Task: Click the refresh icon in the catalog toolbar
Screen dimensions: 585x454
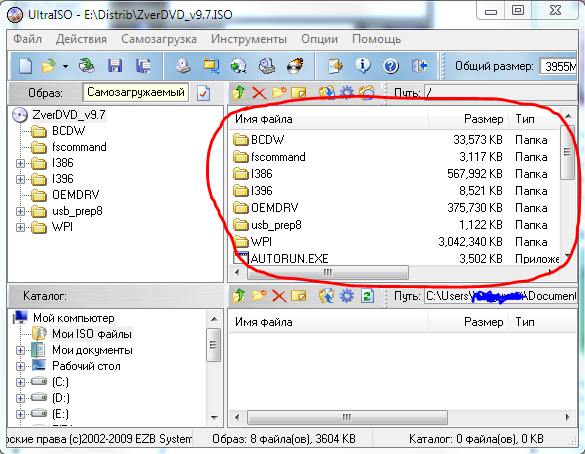Action: coord(367,296)
